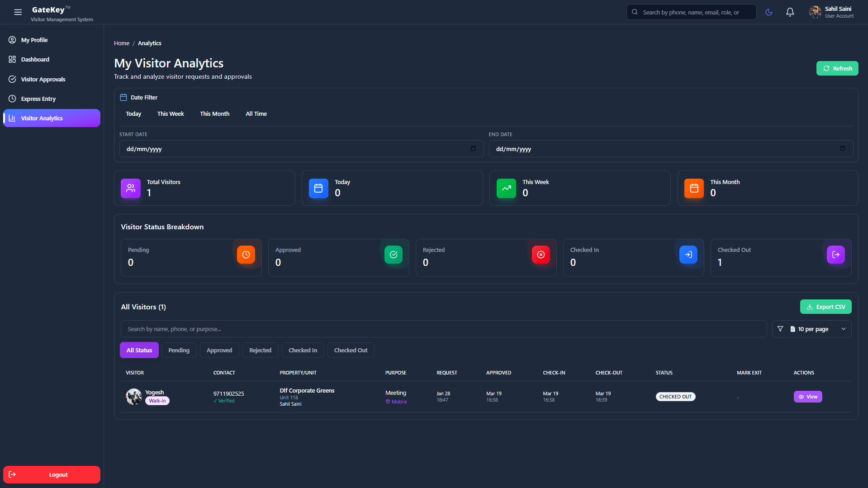Navigate to Dashboard in the sidebar
The height and width of the screenshot is (488, 868).
point(35,59)
